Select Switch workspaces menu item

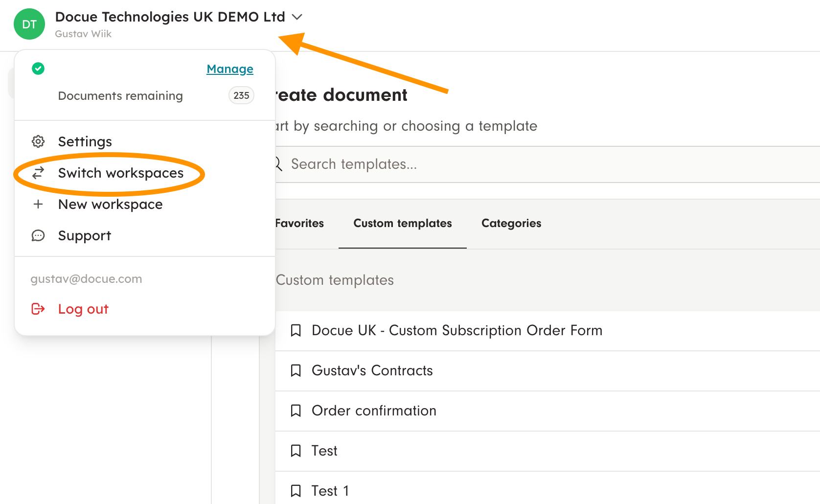pyautogui.click(x=120, y=173)
